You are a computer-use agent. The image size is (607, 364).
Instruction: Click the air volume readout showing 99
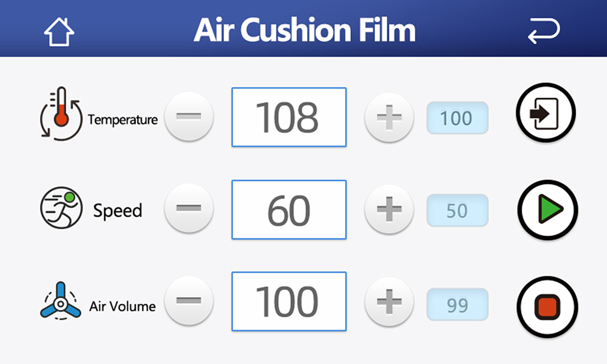click(457, 305)
